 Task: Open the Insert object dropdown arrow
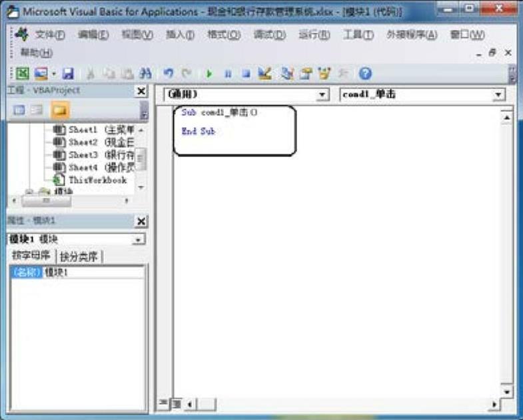point(54,73)
